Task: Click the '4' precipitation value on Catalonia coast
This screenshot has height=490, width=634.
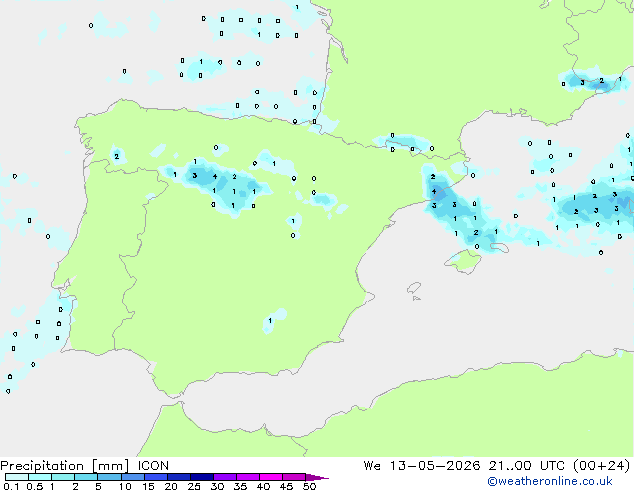Action: click(434, 192)
